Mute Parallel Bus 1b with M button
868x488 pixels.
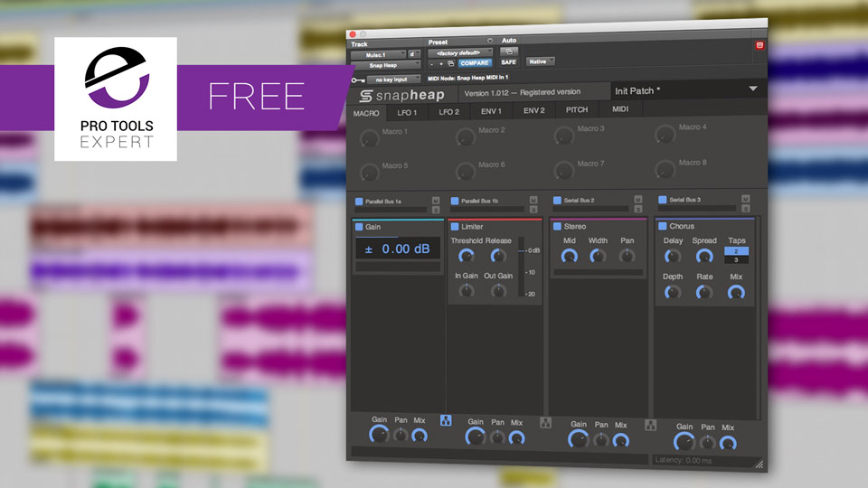(533, 201)
